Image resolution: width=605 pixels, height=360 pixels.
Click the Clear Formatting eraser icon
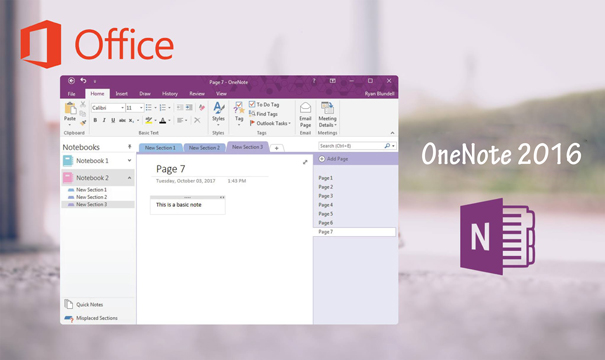point(201,108)
